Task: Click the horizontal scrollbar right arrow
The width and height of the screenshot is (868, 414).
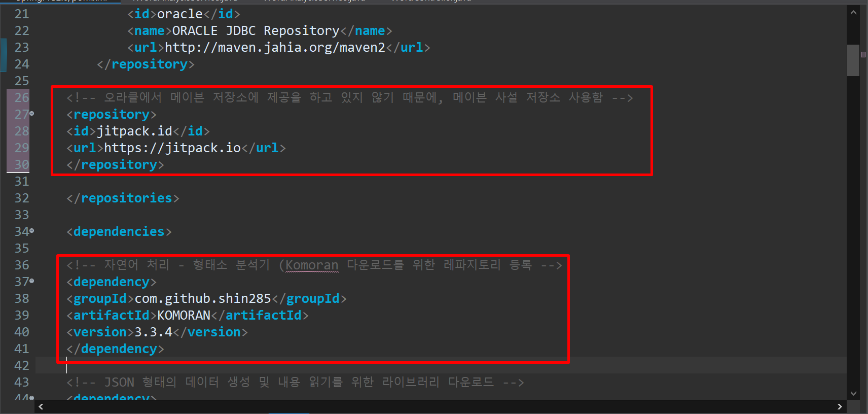Action: tap(840, 406)
